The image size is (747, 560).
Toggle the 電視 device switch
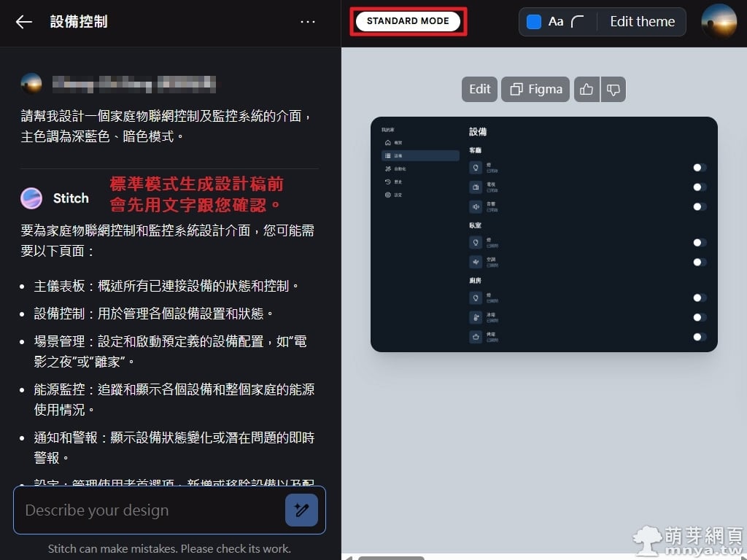(x=700, y=187)
